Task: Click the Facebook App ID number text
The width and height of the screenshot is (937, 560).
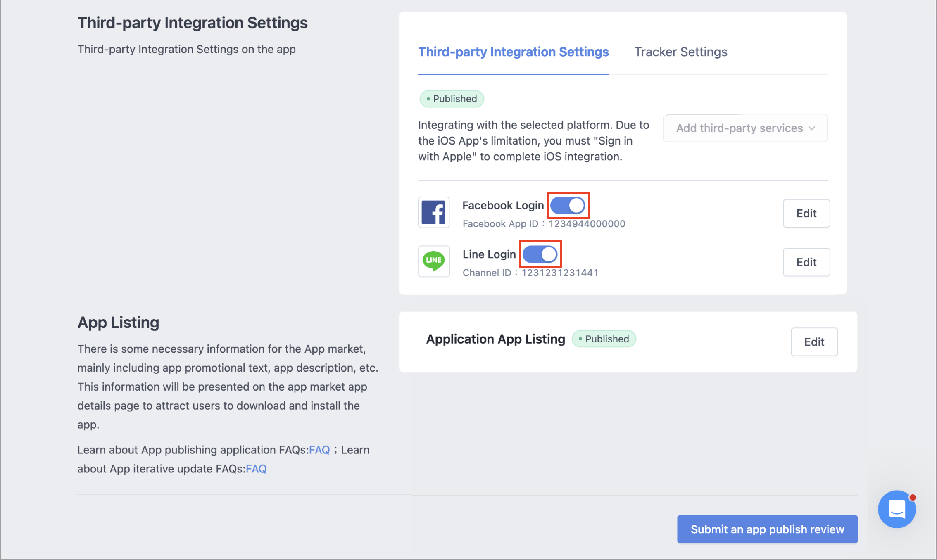Action: 587,224
